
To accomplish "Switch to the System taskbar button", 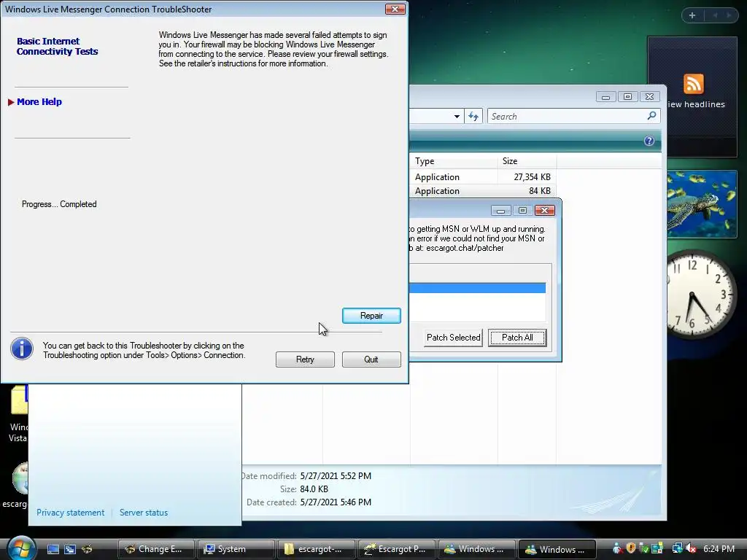I will pyautogui.click(x=236, y=549).
